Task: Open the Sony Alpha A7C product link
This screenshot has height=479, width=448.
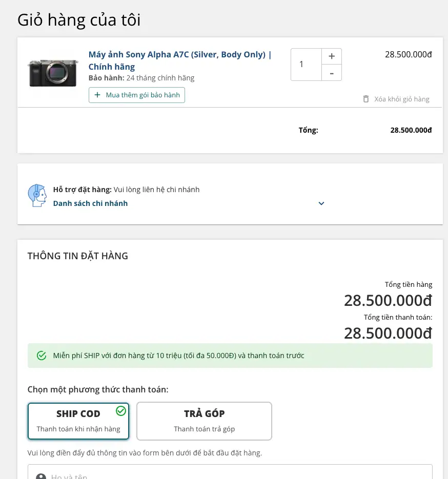Action: click(180, 60)
